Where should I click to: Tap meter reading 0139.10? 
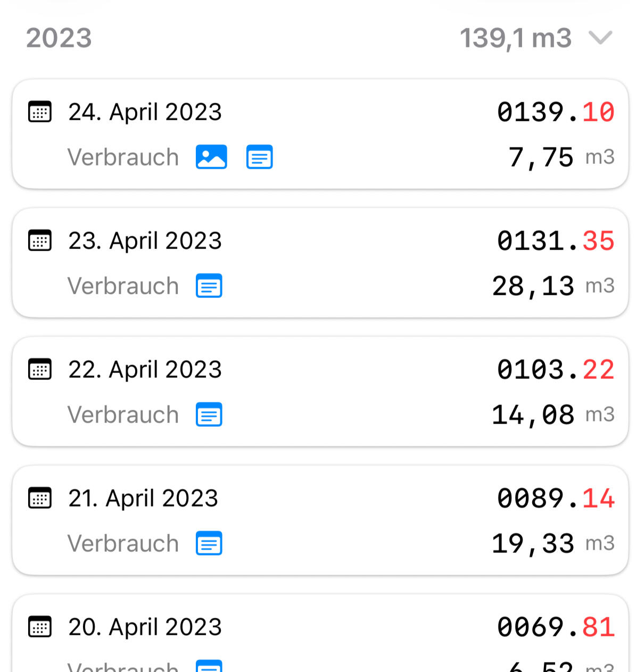pos(556,112)
